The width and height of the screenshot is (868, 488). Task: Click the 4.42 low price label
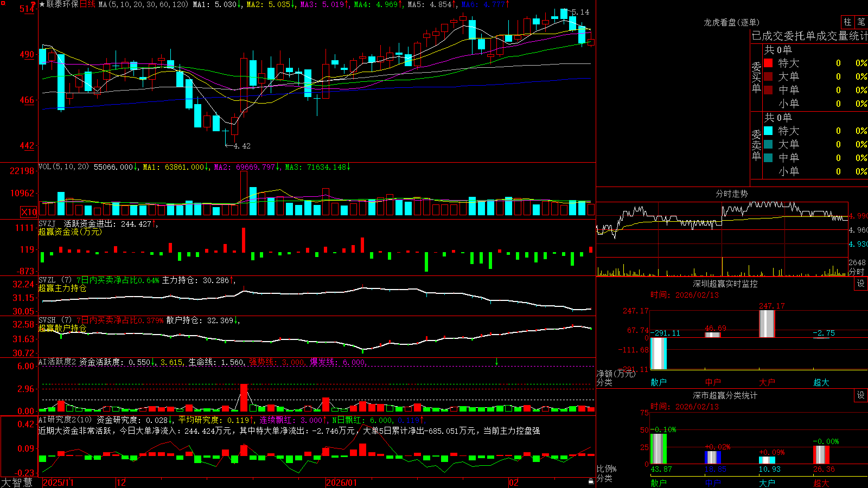coord(242,146)
